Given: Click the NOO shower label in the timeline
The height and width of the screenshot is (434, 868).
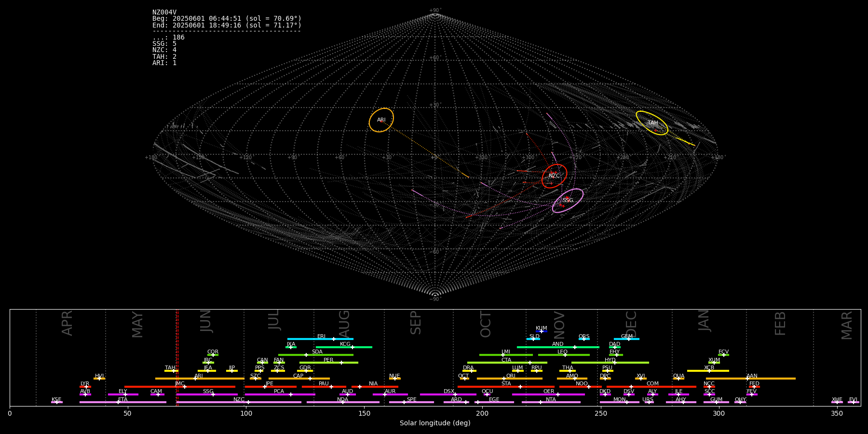Looking at the screenshot, I should tap(582, 384).
